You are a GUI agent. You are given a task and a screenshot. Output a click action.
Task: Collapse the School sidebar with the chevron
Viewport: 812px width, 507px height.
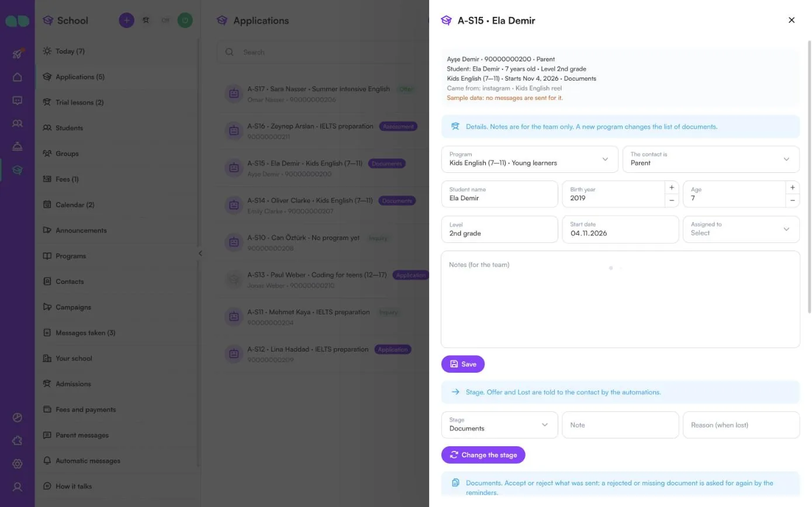[x=200, y=254]
